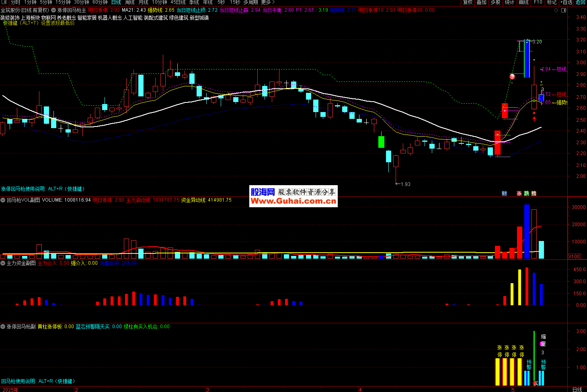Click the 统计 statistics button
Viewport: 587px width, 392px height.
click(509, 2)
